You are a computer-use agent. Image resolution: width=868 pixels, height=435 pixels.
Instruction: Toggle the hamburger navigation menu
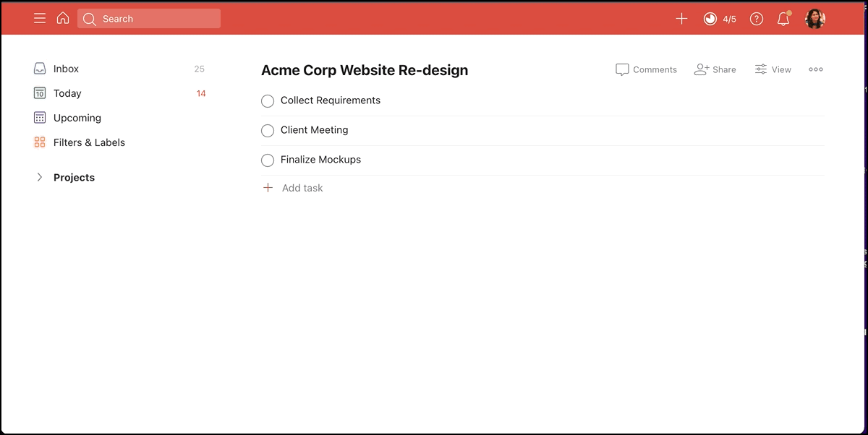click(x=40, y=19)
